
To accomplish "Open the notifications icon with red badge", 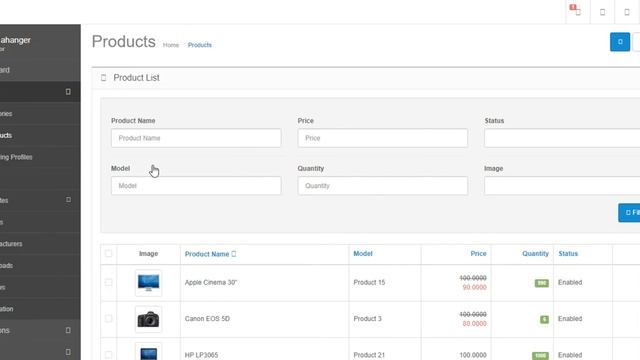I will 576,11.
